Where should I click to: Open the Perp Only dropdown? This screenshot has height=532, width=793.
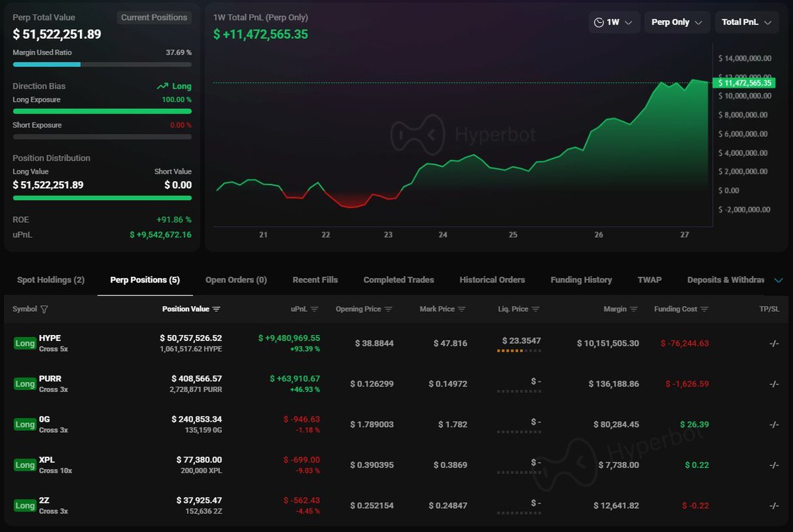(x=677, y=22)
